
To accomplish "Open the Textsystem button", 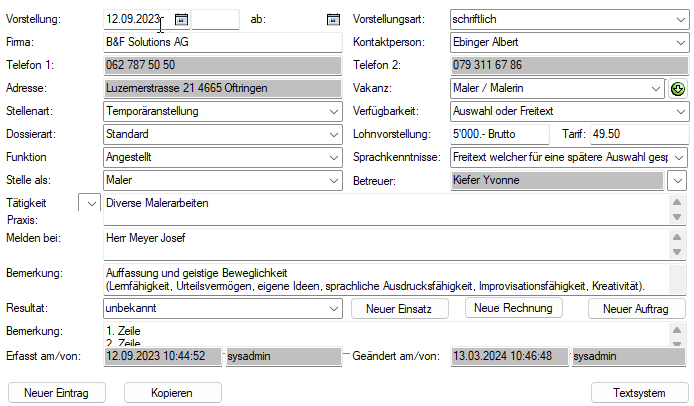I will [640, 393].
